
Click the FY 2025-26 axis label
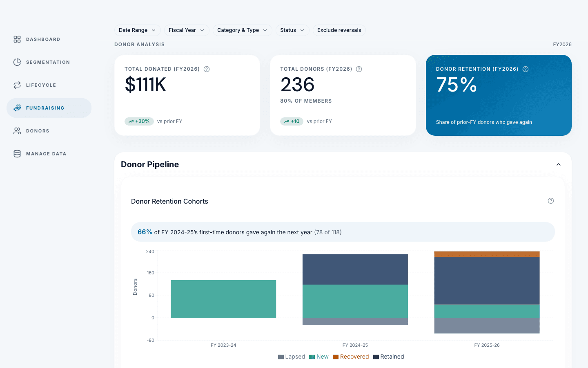pyautogui.click(x=487, y=345)
